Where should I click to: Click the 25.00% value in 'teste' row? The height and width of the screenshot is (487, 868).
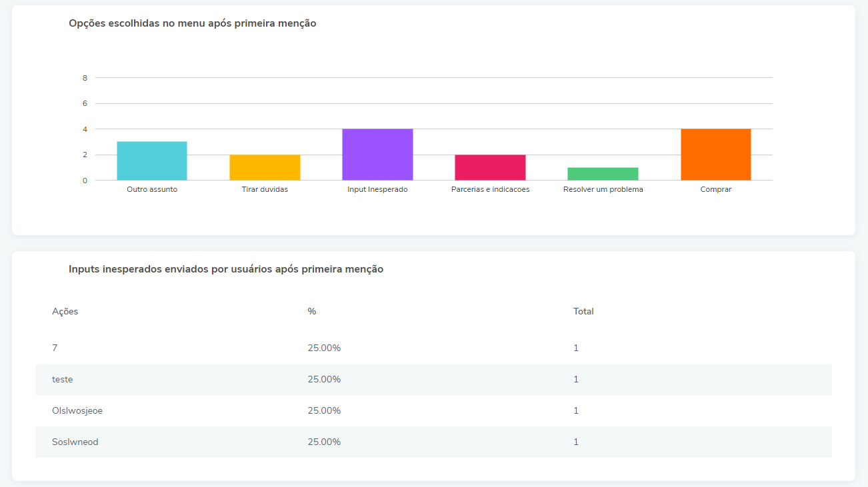coord(324,379)
